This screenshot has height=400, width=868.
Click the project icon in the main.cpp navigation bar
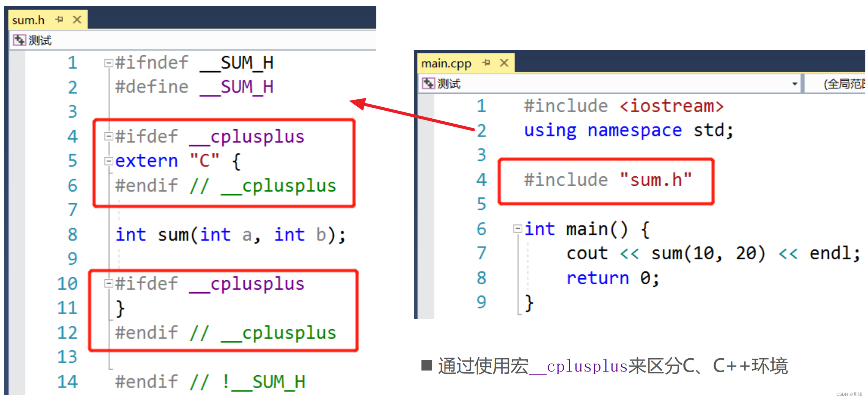coord(428,83)
